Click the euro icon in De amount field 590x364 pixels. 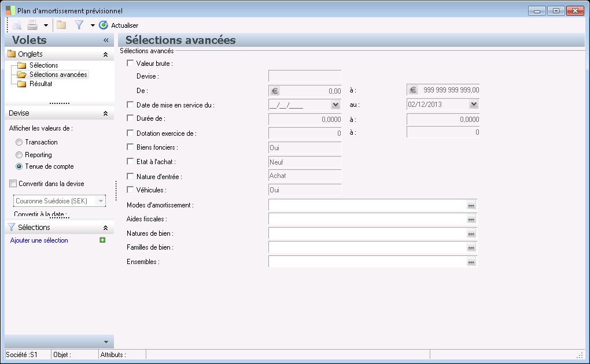(x=275, y=91)
